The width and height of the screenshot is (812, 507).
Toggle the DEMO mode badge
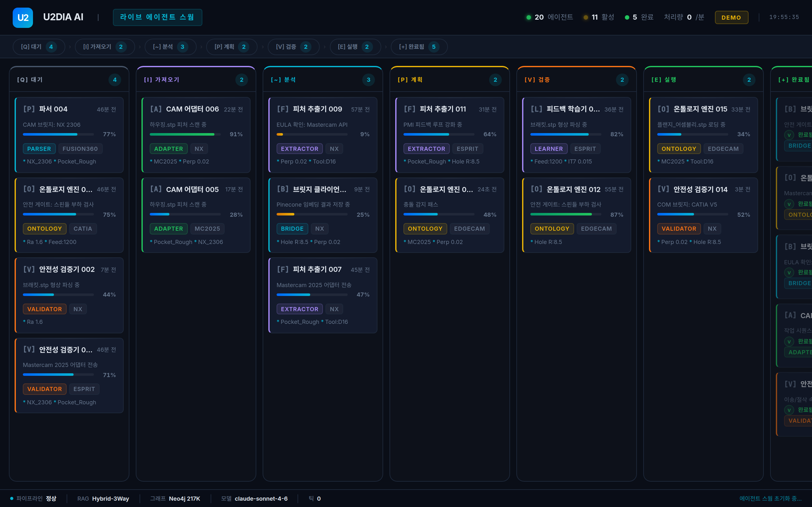click(731, 17)
